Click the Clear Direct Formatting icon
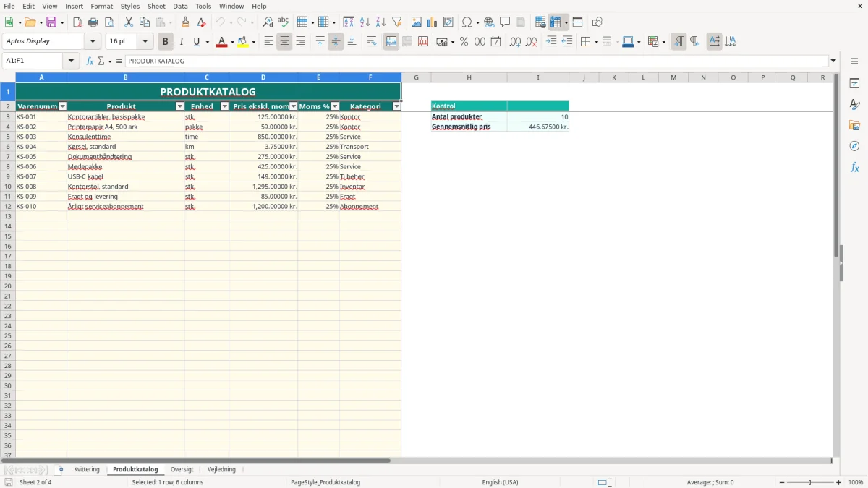 tap(201, 22)
